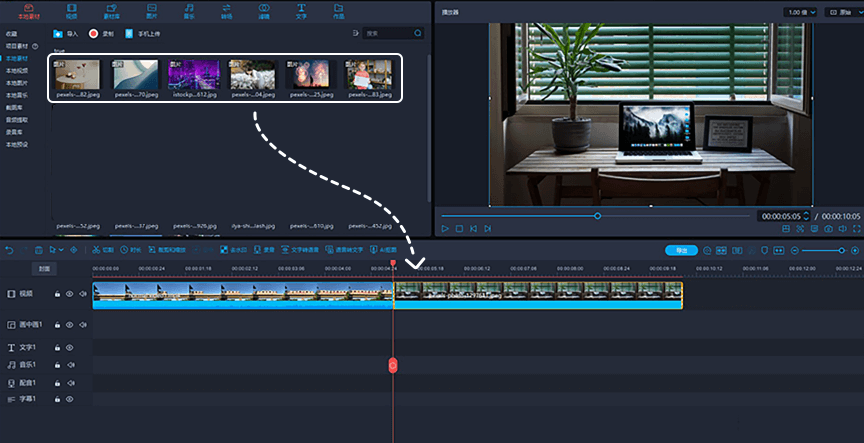The width and height of the screenshot is (864, 443).
Task: Click the blue Export button
Action: [x=682, y=251]
